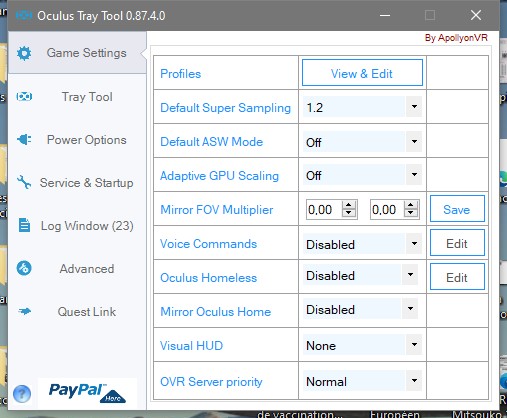Click the By ApollyonVR credit text
507x418 pixels.
(456, 38)
